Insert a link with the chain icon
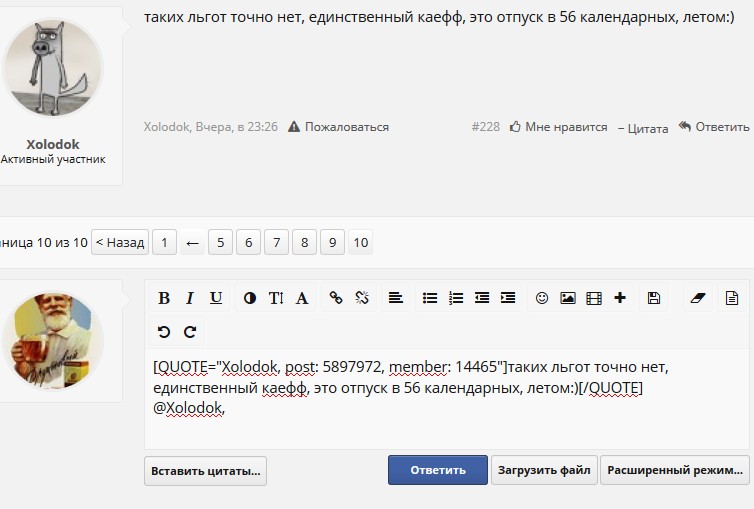754x509 pixels. pos(336,298)
